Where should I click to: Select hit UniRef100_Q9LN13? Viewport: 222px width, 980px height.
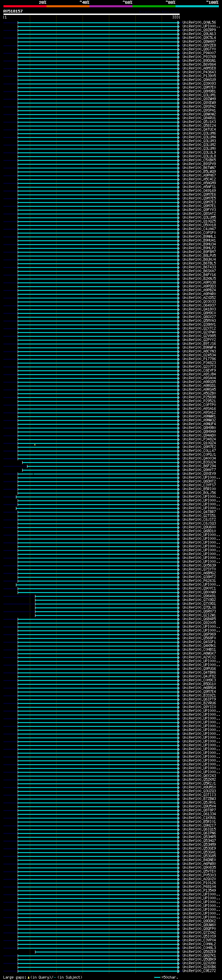coord(199,34)
